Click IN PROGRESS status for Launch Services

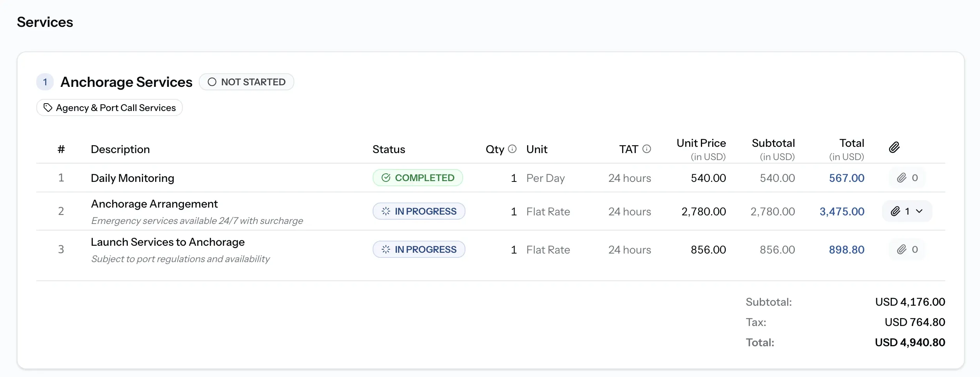click(419, 249)
